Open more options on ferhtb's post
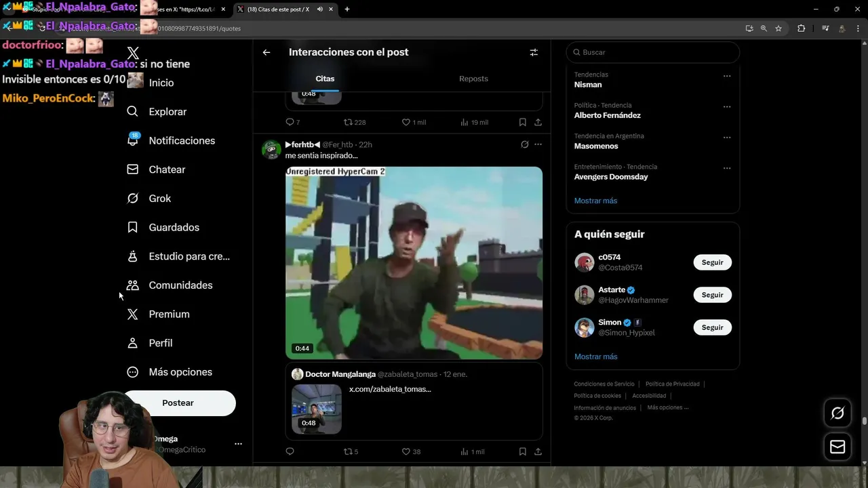 [538, 144]
